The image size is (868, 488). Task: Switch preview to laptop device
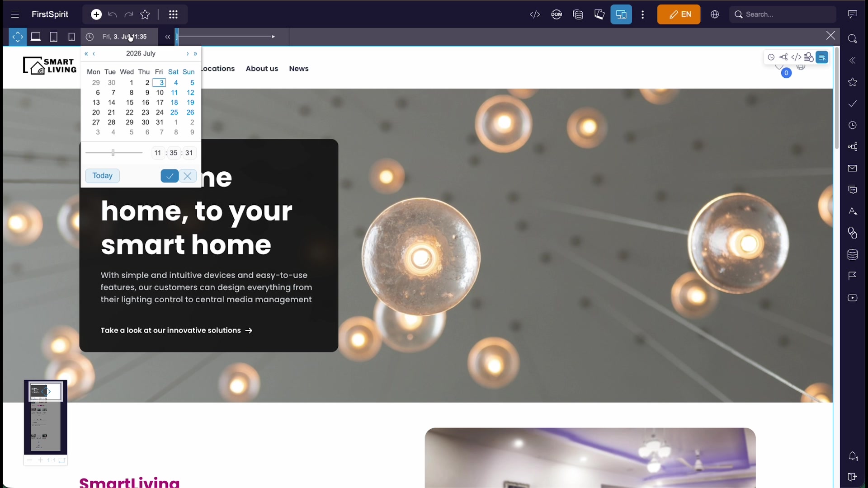(36, 37)
